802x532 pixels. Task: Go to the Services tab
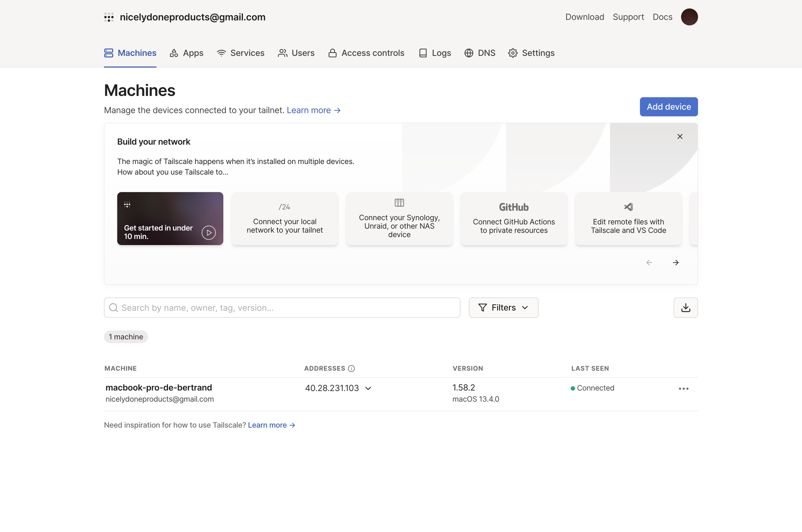tap(240, 53)
